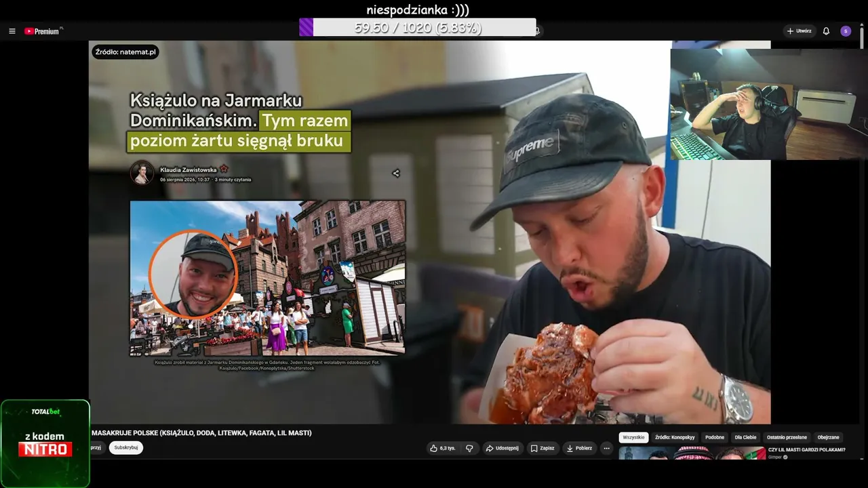Image resolution: width=868 pixels, height=488 pixels.
Task: Dislike the video with thumbs-down
Action: coord(469,448)
